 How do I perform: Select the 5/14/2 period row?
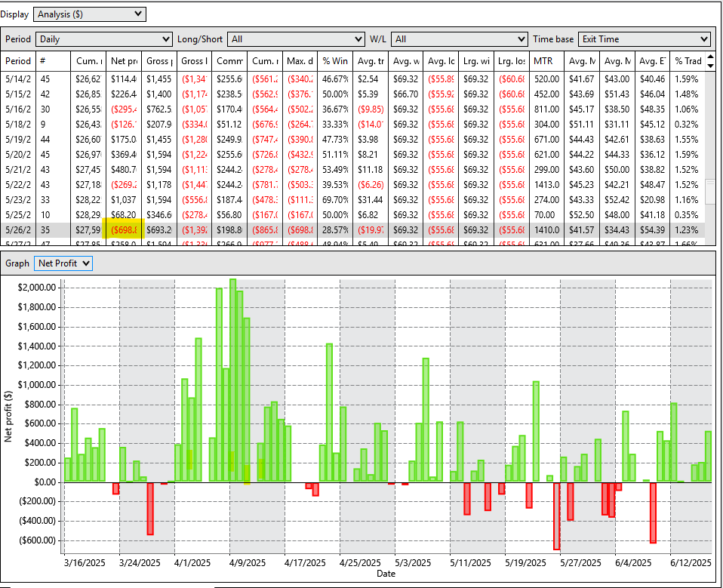tap(352, 79)
